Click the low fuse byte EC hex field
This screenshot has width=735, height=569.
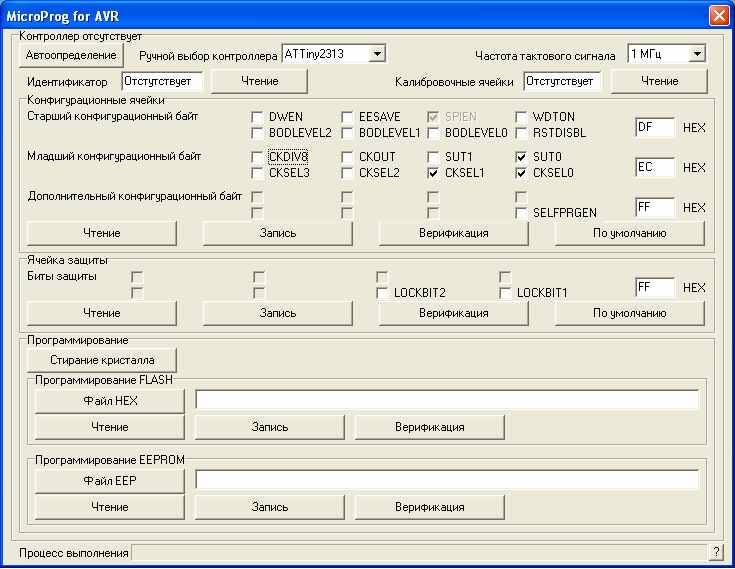655,167
